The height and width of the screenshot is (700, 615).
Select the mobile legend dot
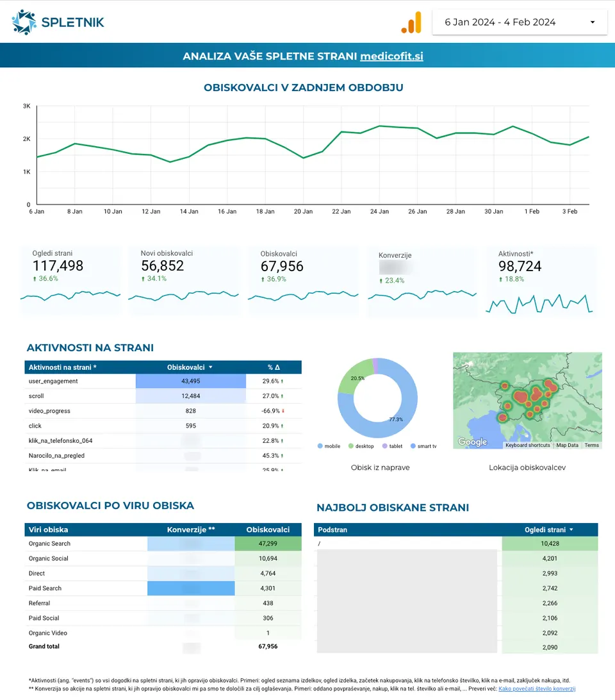tap(320, 446)
